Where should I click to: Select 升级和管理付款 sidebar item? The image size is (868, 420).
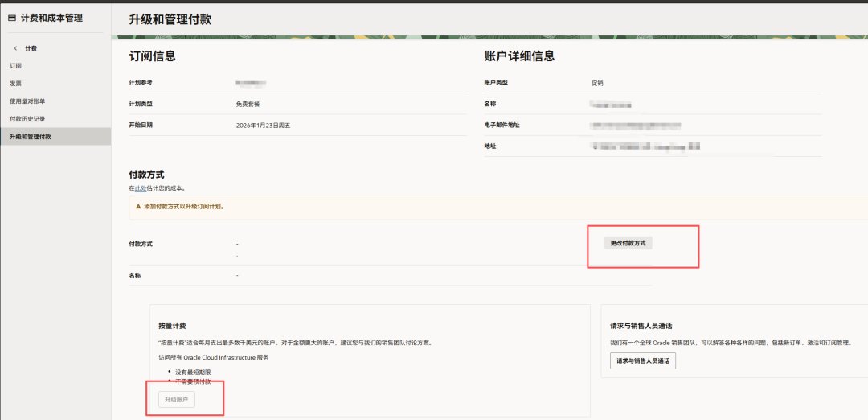(55, 136)
